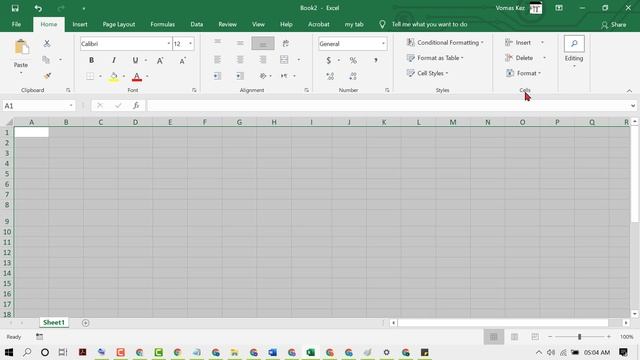
Task: Undo the last action
Action: point(38,8)
